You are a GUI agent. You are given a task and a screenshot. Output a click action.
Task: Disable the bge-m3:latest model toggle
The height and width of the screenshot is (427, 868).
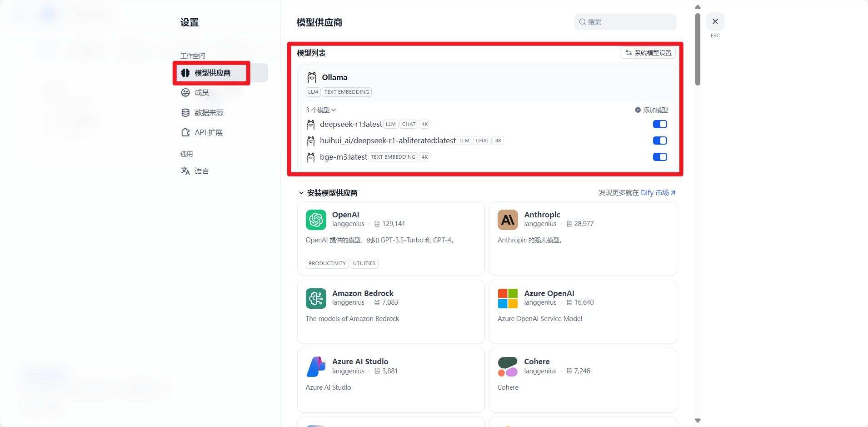[x=660, y=157]
